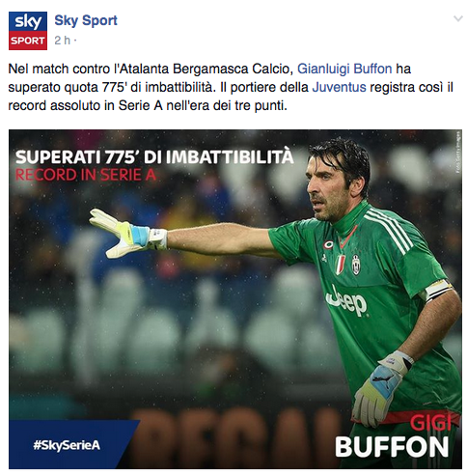Click the Juventus crest on green jersey
The image size is (467, 476).
point(356,265)
